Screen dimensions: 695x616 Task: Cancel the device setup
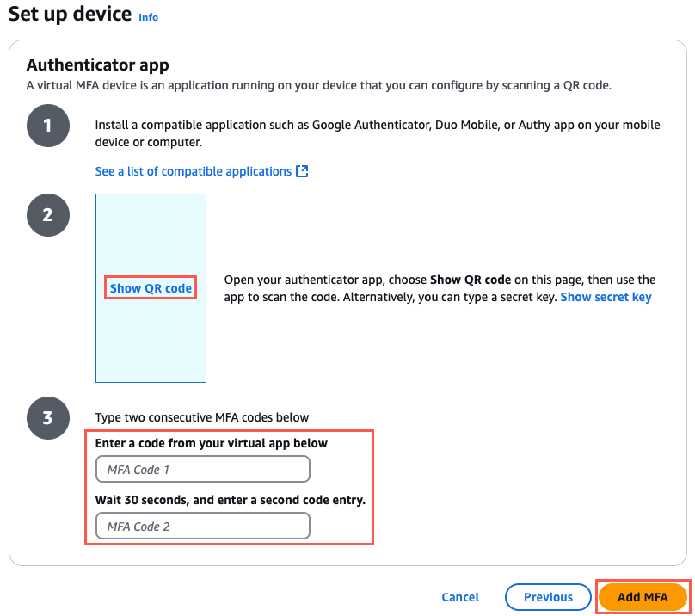coord(460,597)
